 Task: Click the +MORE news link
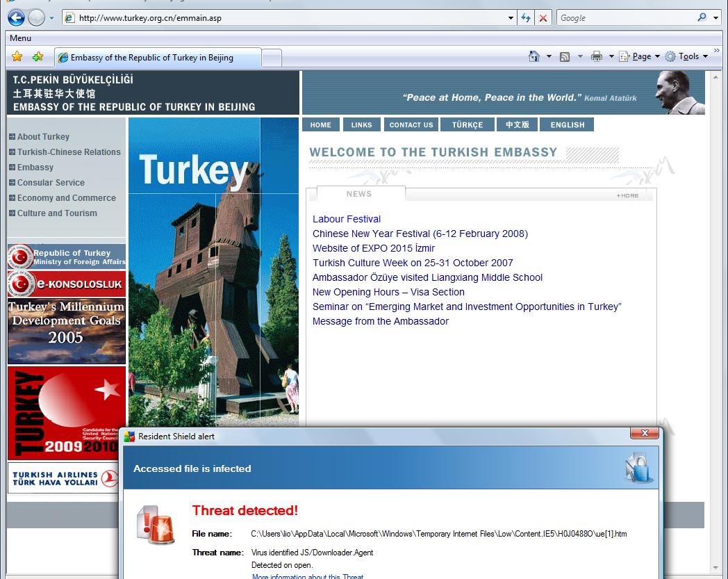627,195
